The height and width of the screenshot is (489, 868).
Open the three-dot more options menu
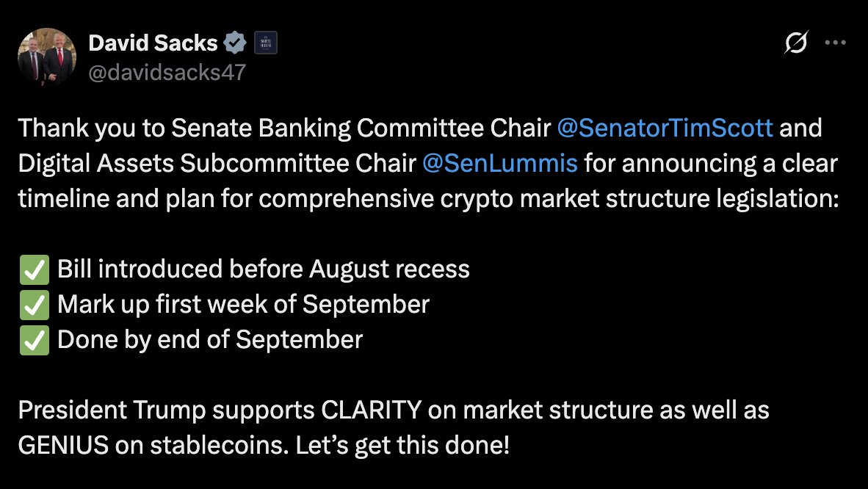835,43
